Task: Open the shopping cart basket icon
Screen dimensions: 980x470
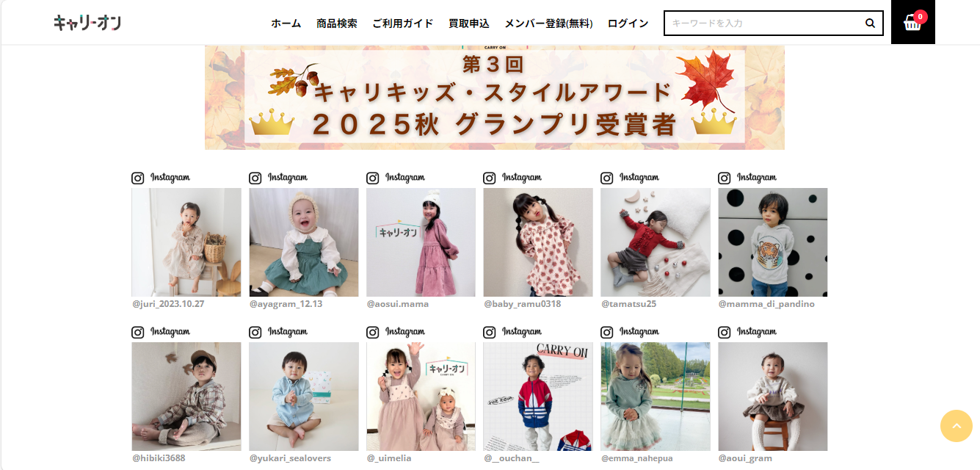Action: [912, 22]
